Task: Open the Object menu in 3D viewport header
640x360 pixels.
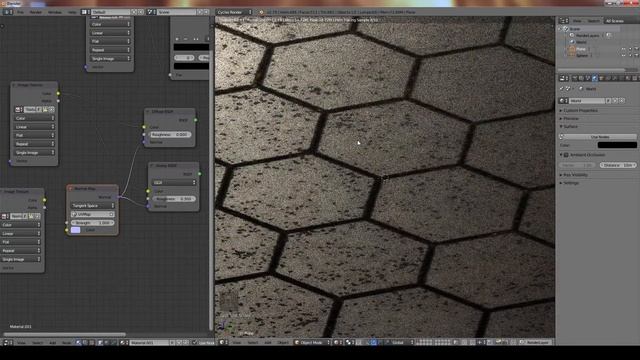Action: pyautogui.click(x=283, y=343)
